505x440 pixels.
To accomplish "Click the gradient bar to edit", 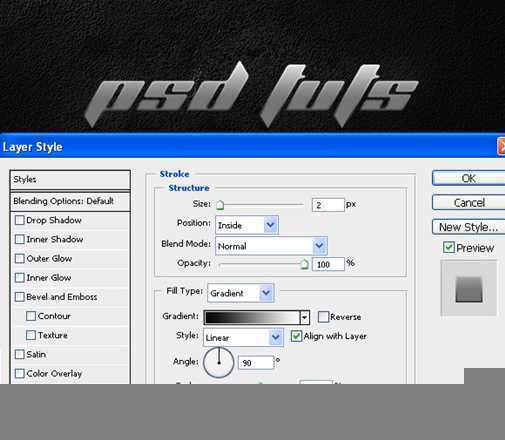I will coord(252,318).
